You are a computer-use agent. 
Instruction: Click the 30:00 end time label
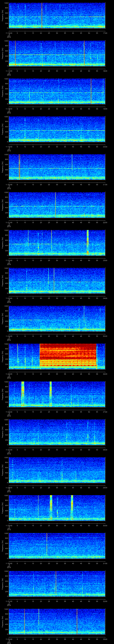point(105,525)
